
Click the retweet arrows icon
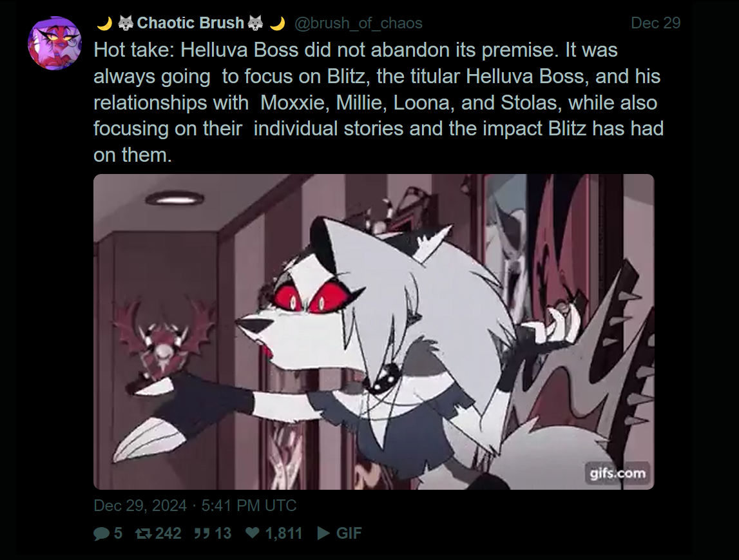pos(143,534)
